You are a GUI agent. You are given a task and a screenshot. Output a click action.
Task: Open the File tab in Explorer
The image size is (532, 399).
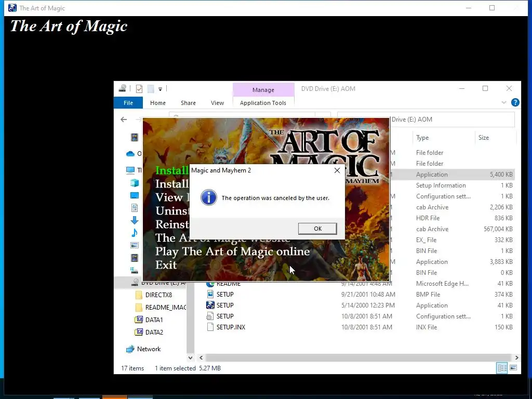click(128, 103)
